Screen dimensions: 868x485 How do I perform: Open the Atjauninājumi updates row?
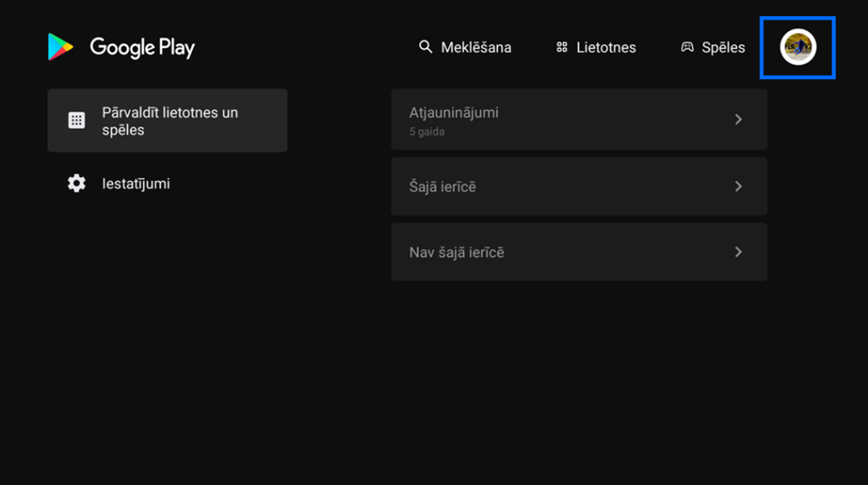tap(579, 119)
